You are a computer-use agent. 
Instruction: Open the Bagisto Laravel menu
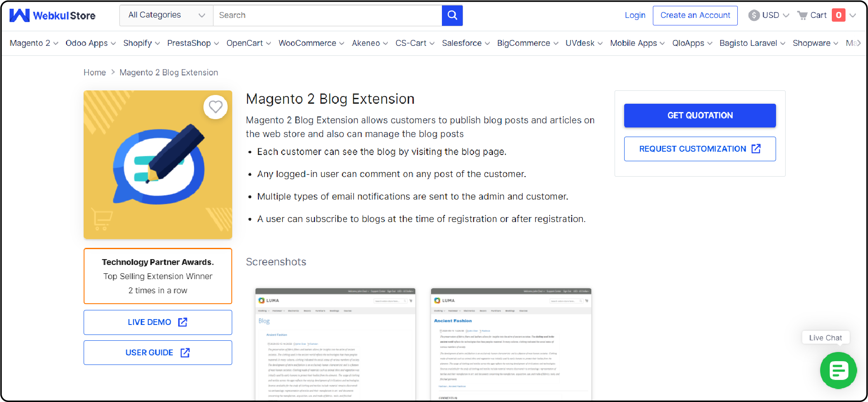point(752,43)
